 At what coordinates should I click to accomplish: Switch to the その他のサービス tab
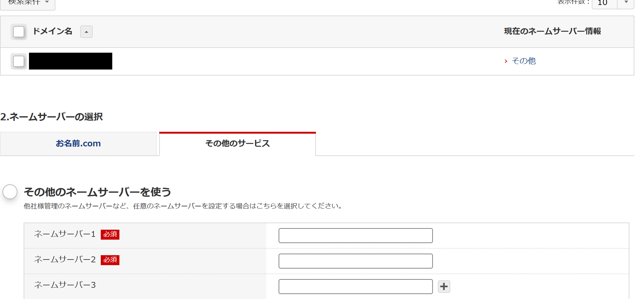click(x=237, y=144)
